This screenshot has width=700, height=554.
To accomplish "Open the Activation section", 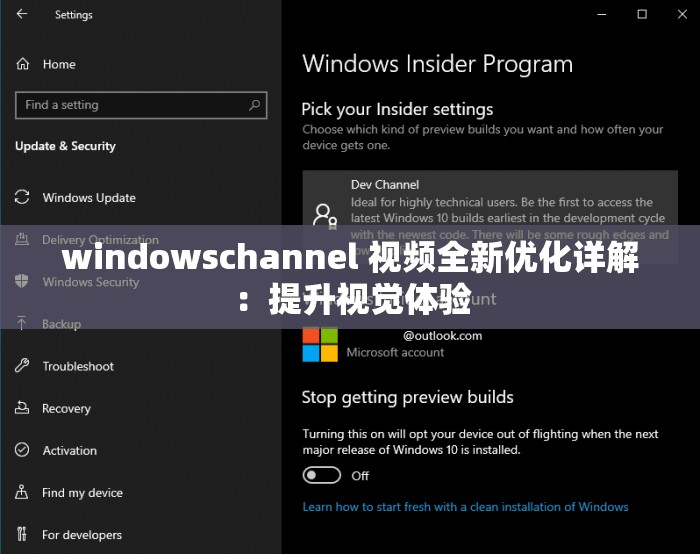I will coord(70,451).
